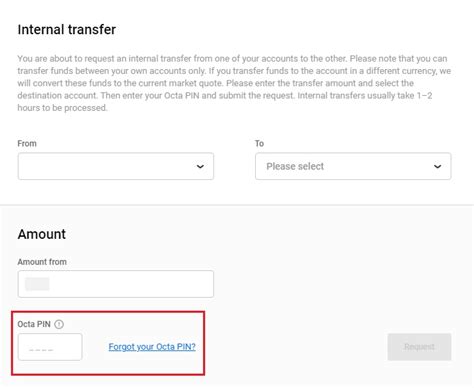Click the grey placeholder inside Amount from
Screen dimensions: 474x388
37,284
